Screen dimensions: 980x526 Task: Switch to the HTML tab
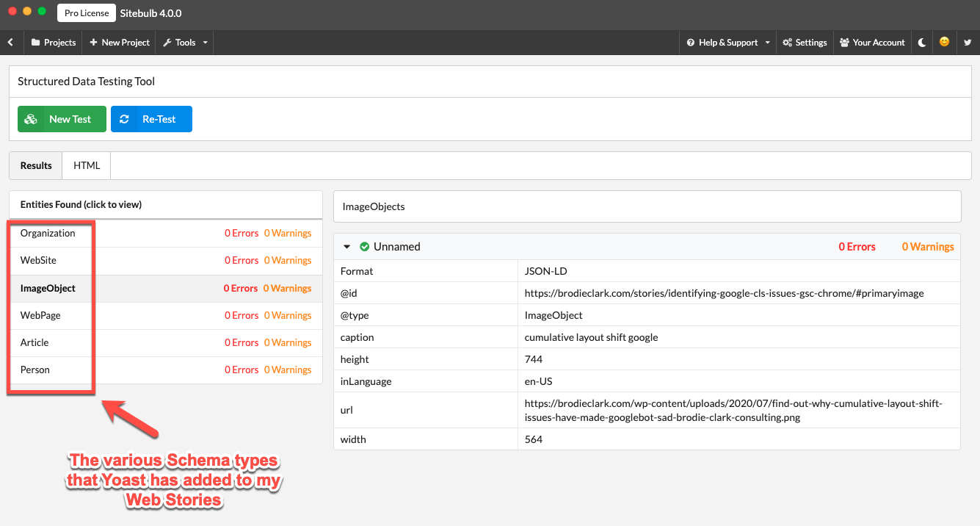coord(86,165)
